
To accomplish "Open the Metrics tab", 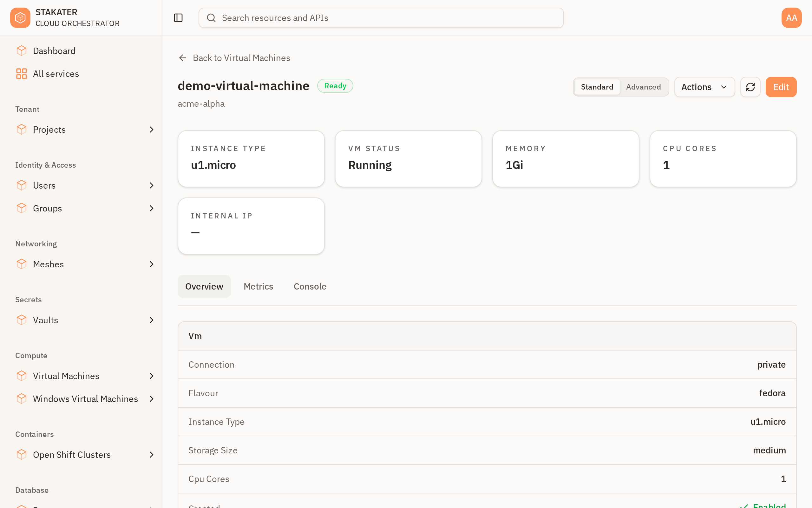I will pyautogui.click(x=259, y=286).
